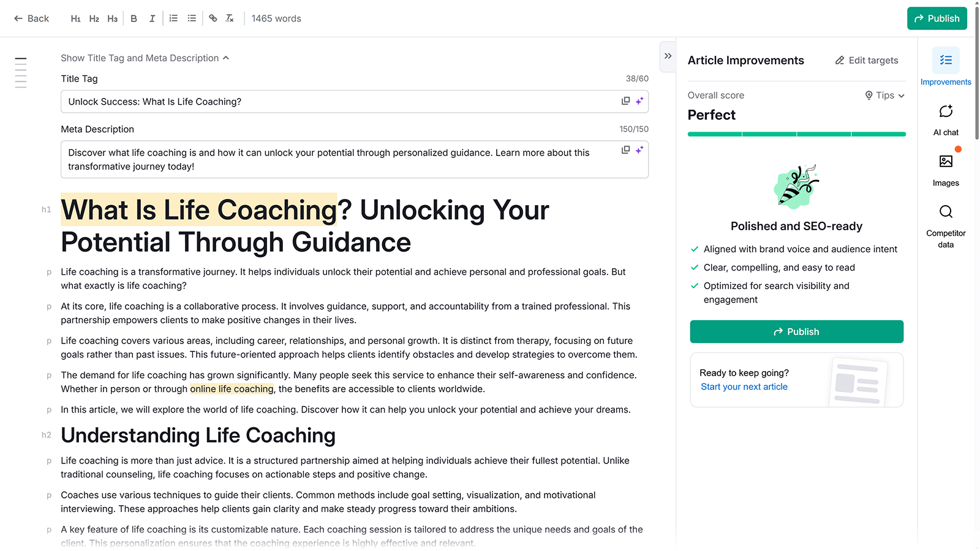This screenshot has height=551, width=980.
Task: Toggle italic formatting
Action: pos(152,18)
